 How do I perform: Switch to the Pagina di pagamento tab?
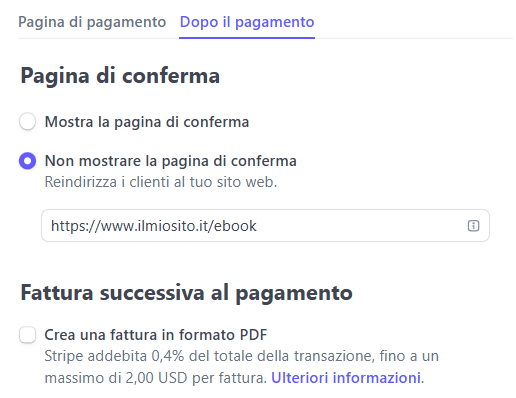[x=92, y=22]
